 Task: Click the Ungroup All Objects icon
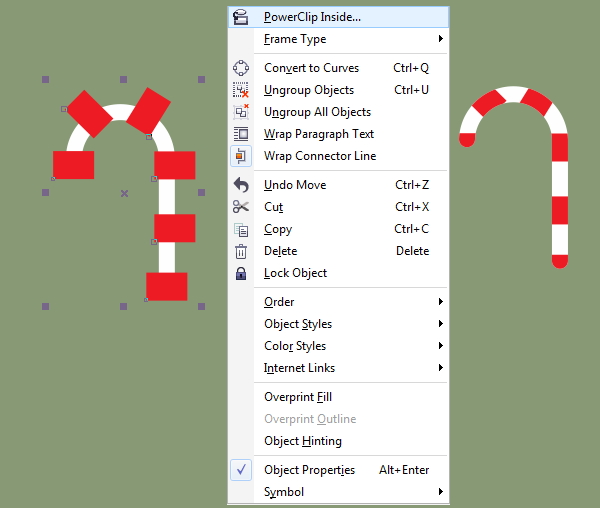click(x=241, y=112)
